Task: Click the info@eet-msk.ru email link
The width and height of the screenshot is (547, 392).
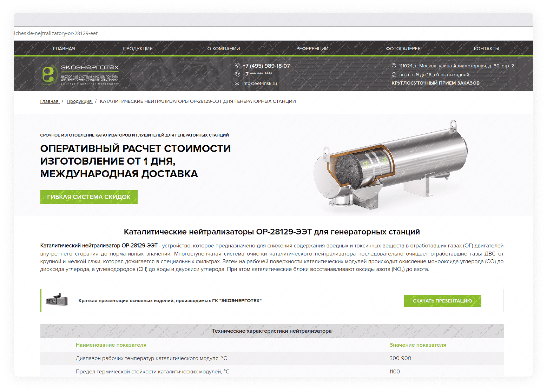Action: tap(259, 84)
